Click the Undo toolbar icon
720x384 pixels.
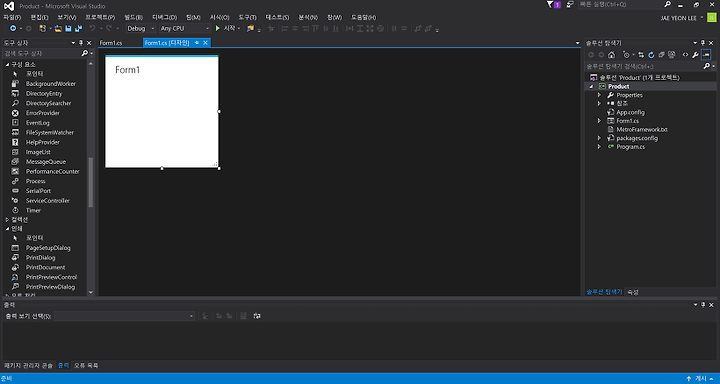(x=92, y=28)
